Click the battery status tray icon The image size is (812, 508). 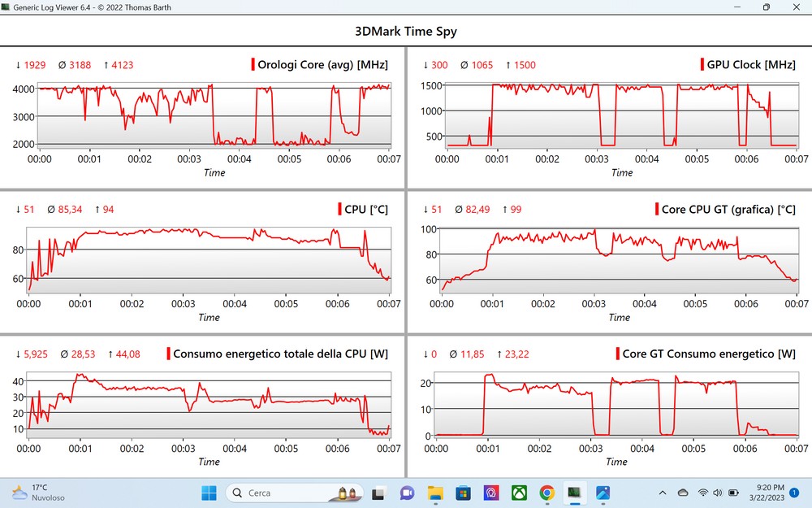(733, 493)
